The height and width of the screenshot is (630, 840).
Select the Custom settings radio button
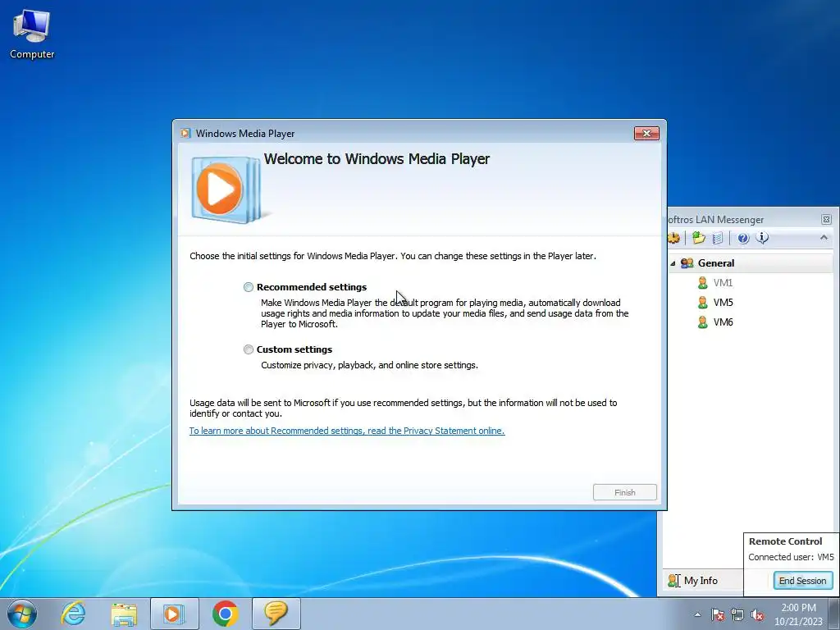click(249, 349)
